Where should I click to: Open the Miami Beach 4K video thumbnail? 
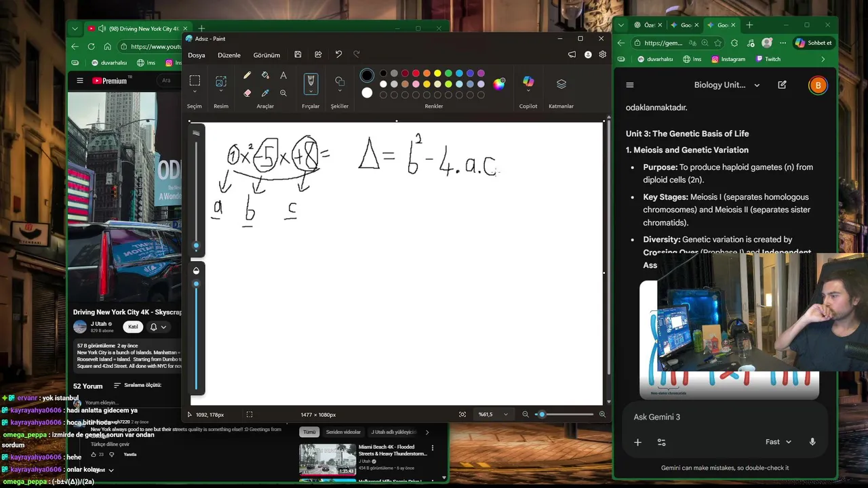pos(328,460)
